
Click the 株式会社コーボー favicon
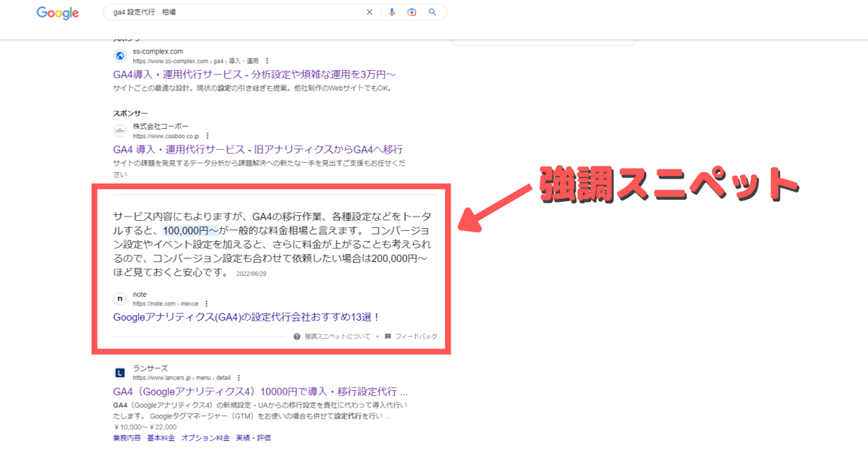click(120, 130)
